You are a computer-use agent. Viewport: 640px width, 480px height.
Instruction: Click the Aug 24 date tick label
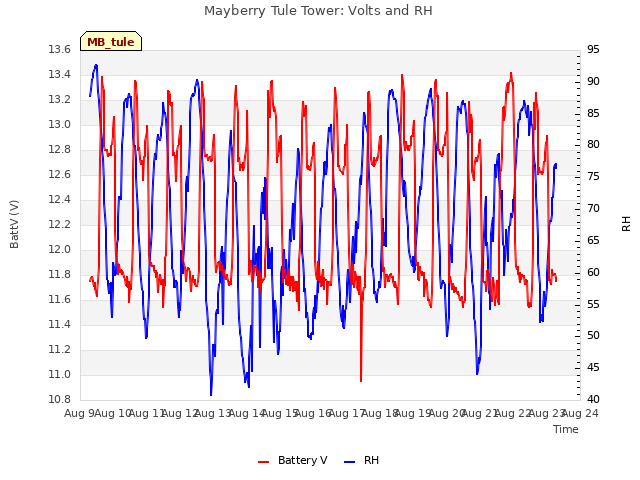(x=580, y=413)
